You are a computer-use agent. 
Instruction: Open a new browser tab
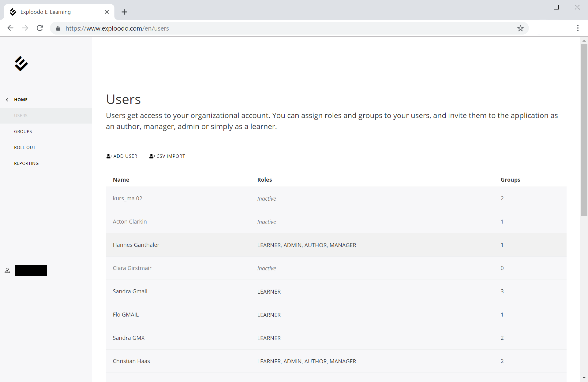(x=124, y=12)
